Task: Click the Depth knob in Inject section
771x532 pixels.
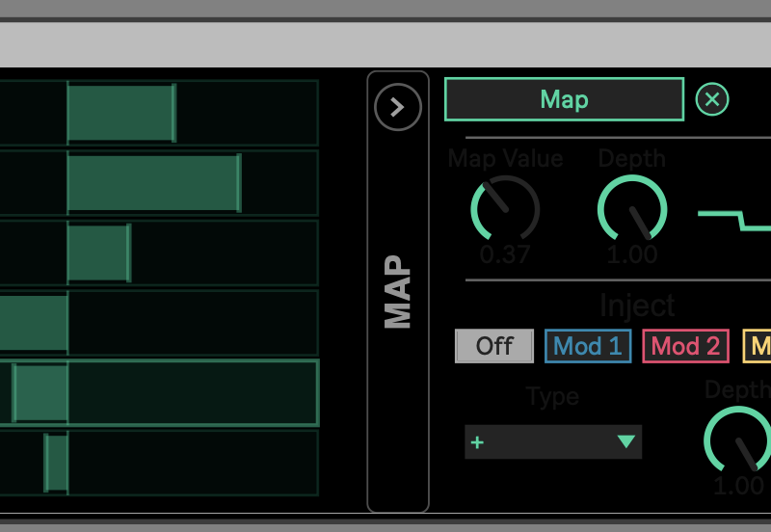Action: coord(738,440)
